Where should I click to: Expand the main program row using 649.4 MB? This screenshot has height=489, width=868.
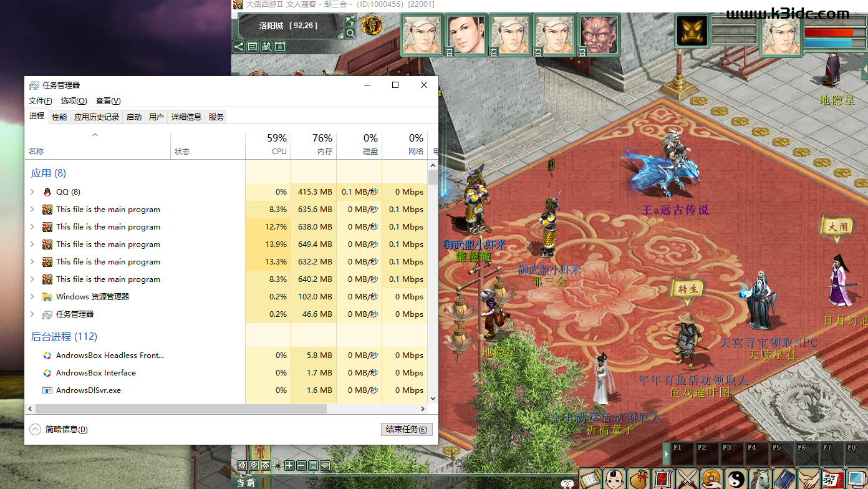32,244
